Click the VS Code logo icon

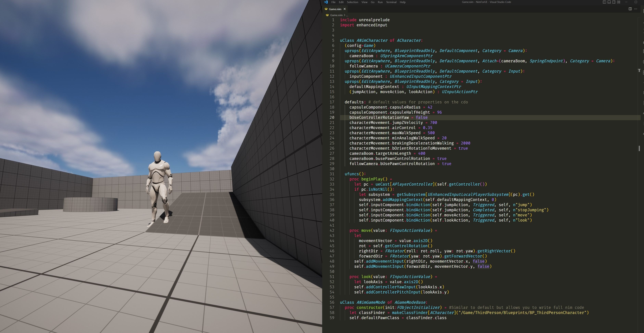326,2
